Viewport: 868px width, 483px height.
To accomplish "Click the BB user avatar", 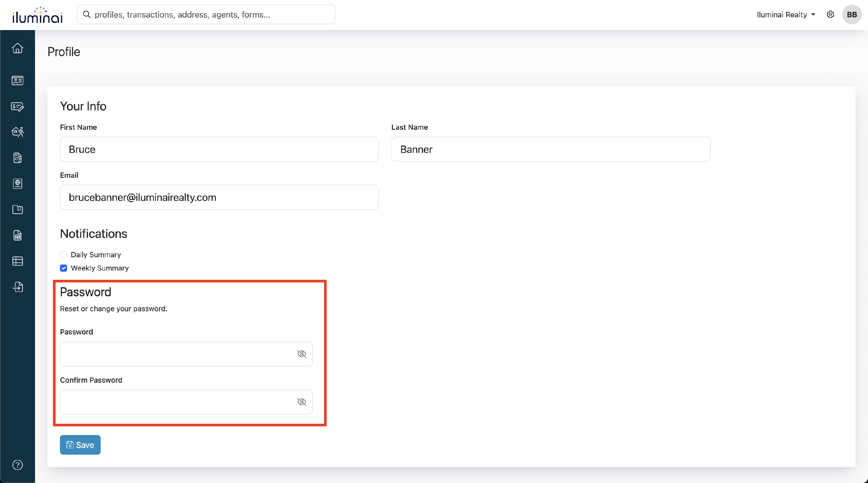I will pyautogui.click(x=852, y=14).
